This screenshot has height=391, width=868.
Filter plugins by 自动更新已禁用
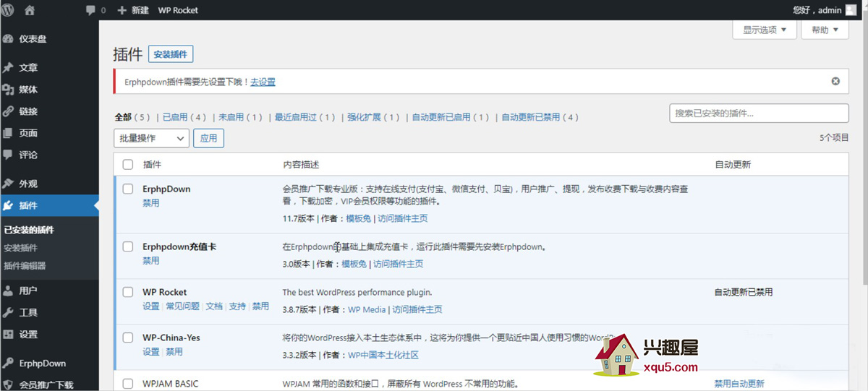click(x=531, y=117)
